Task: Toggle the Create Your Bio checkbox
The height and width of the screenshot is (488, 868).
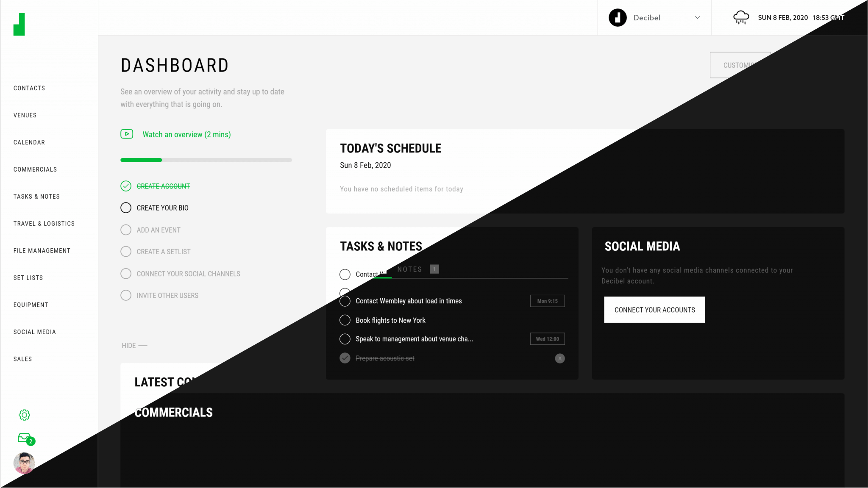Action: 126,208
